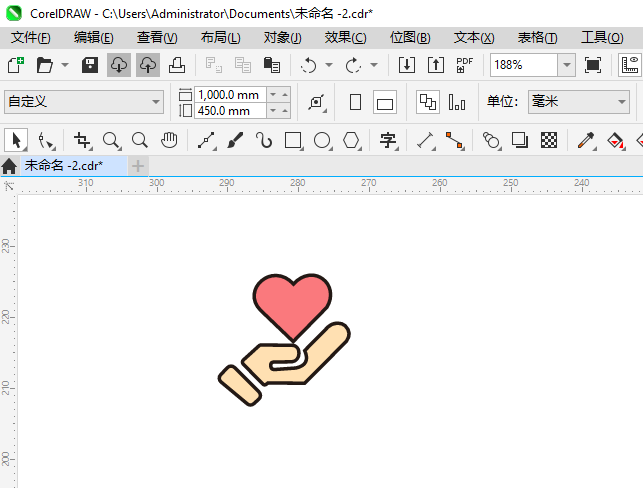Decrease page height with the down stepper

pyautogui.click(x=273, y=111)
